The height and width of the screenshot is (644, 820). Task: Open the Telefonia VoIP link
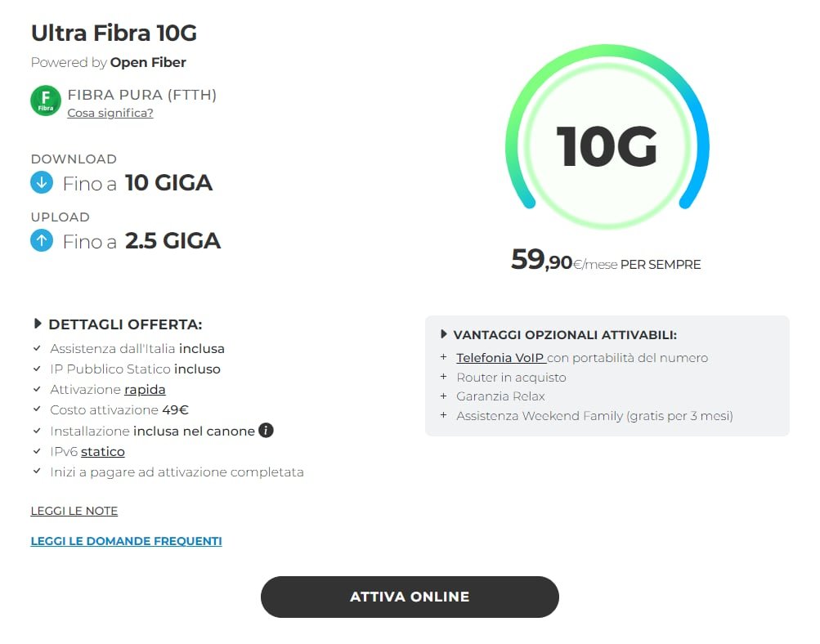click(501, 357)
